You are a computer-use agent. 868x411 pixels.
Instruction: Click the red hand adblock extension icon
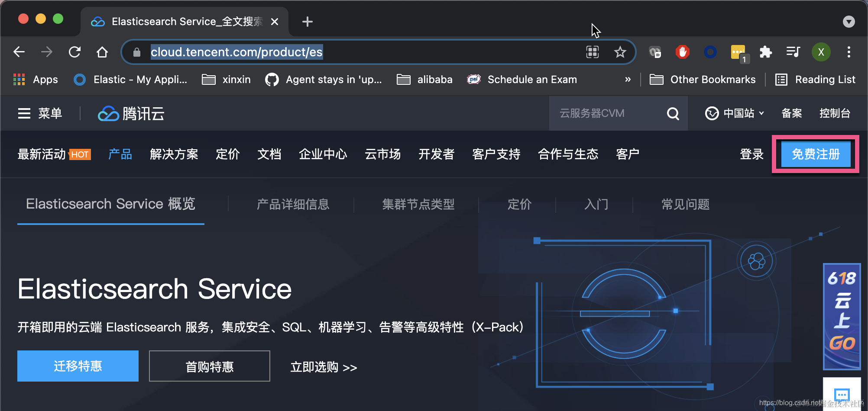(682, 52)
